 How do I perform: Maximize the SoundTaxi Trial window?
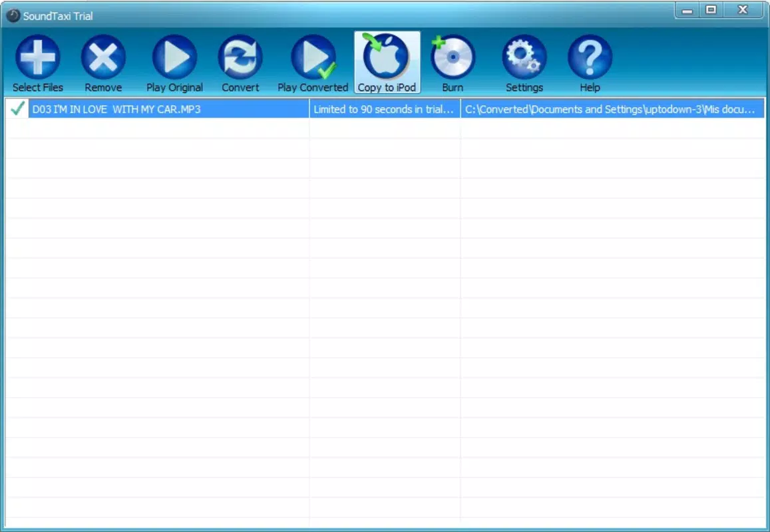point(711,10)
